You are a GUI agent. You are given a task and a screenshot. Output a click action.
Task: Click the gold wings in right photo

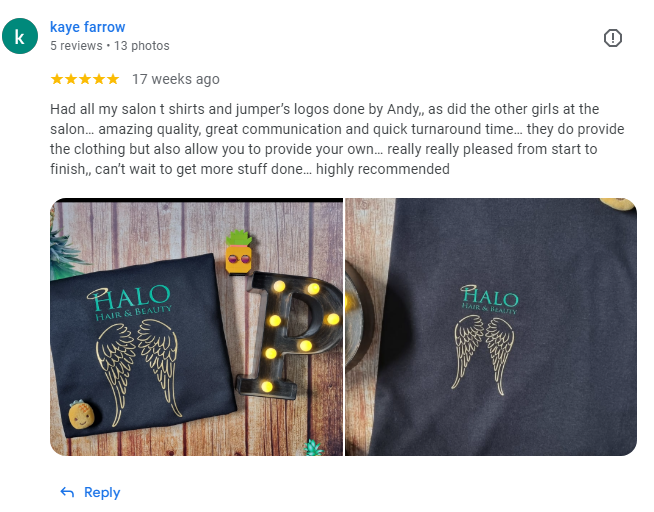483,354
